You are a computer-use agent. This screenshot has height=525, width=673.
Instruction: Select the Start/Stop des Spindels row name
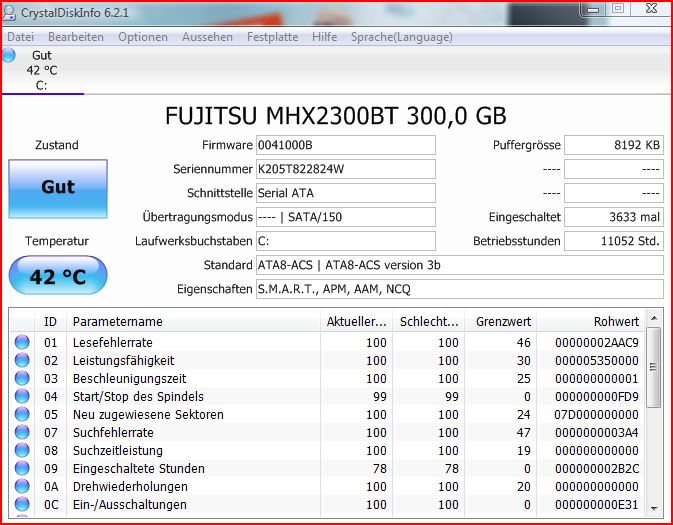(138, 396)
